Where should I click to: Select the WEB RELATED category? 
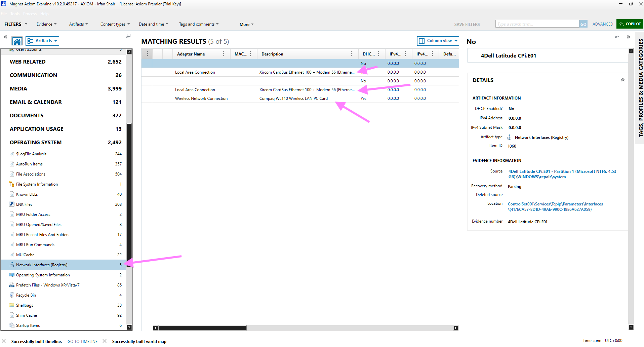click(x=66, y=62)
